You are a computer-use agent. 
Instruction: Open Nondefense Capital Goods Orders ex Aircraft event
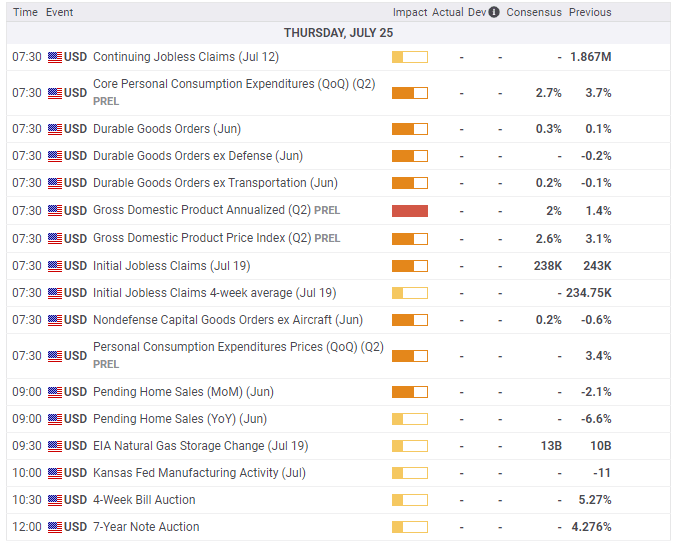coord(228,320)
